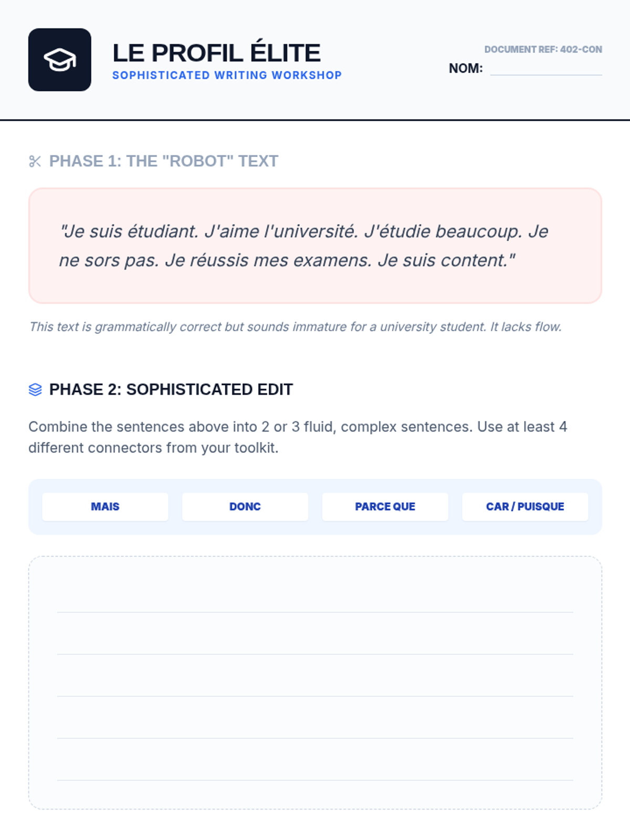The image size is (630, 840).
Task: Click the scissors icon beside Phase 1
Action: 35,161
